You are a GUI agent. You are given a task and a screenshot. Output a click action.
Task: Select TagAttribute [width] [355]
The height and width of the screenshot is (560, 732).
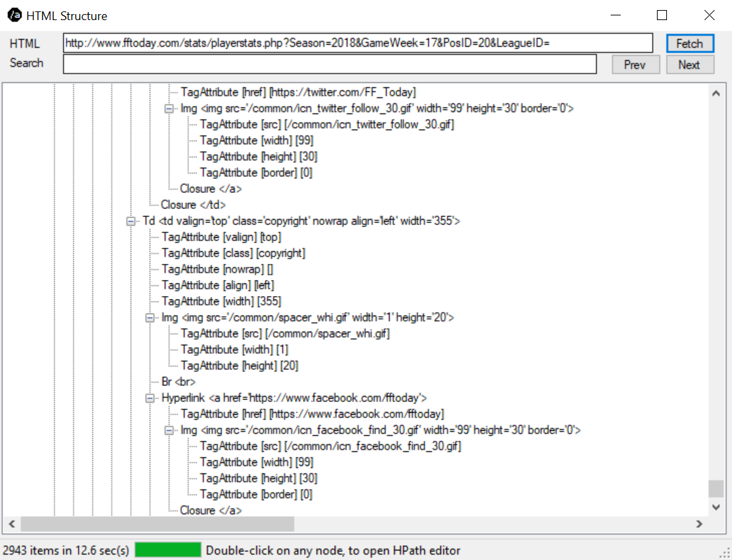(x=221, y=301)
